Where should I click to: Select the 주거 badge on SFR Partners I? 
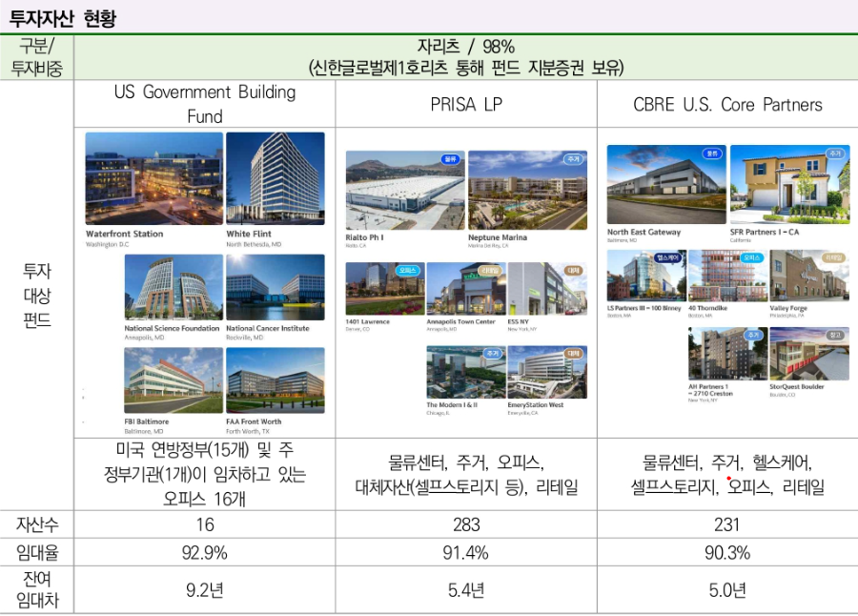click(x=834, y=154)
